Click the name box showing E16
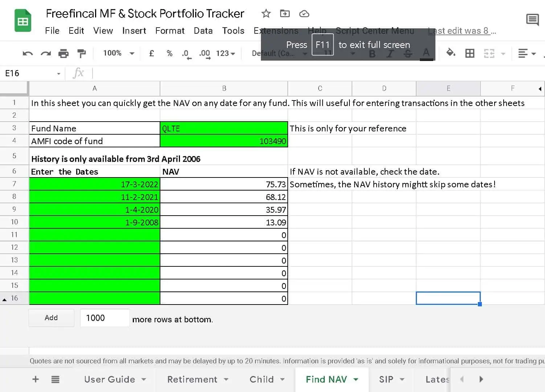This screenshot has height=392, width=545. pos(29,73)
